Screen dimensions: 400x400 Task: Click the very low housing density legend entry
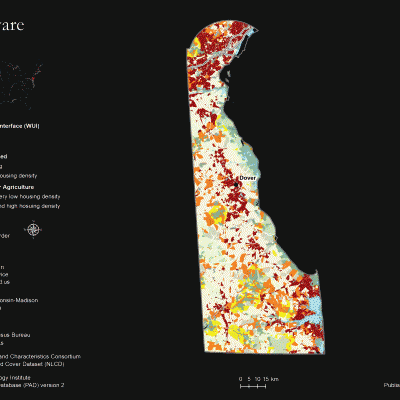[30, 197]
